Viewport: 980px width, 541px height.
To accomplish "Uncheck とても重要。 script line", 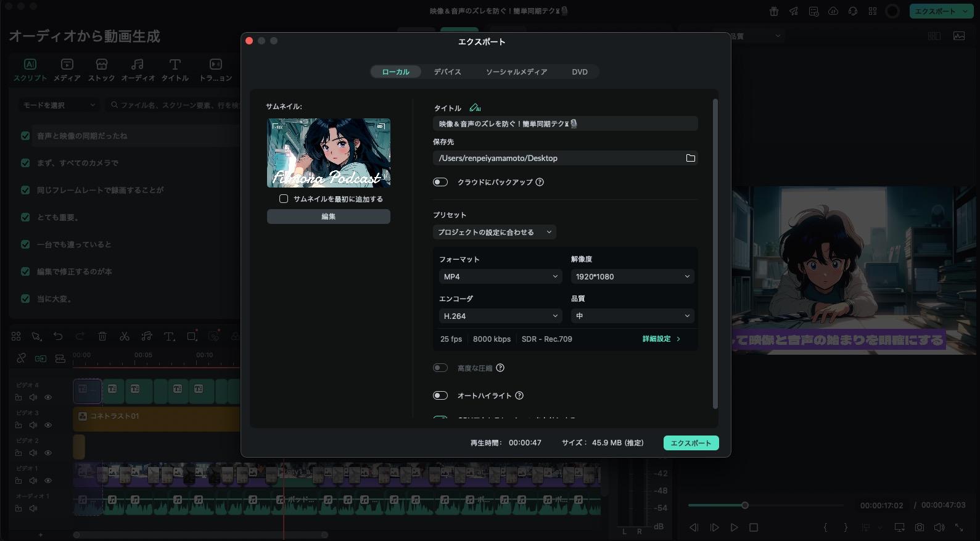I will coord(25,217).
